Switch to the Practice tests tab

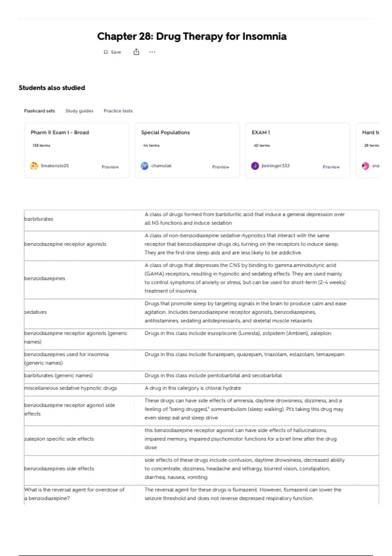[x=118, y=111]
